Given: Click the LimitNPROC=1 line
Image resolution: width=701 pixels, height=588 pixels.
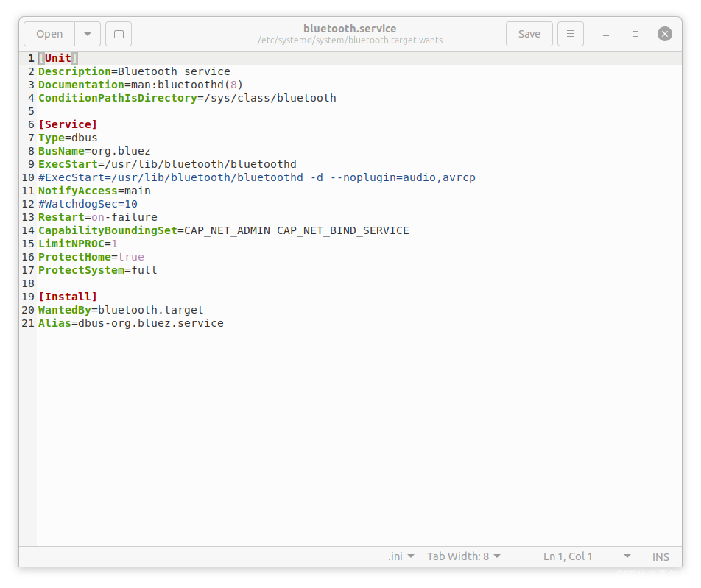Looking at the screenshot, I should coord(78,244).
